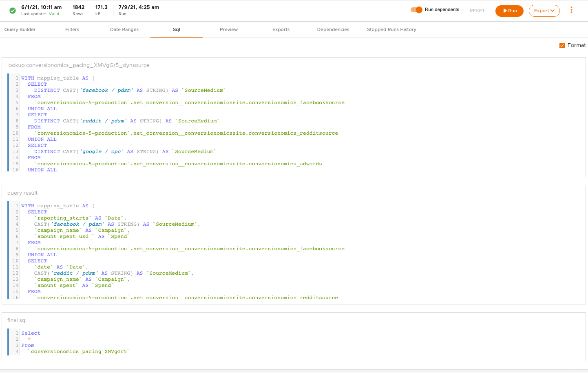View the Stopped Runs History tab
This screenshot has width=588, height=373.
tap(391, 29)
